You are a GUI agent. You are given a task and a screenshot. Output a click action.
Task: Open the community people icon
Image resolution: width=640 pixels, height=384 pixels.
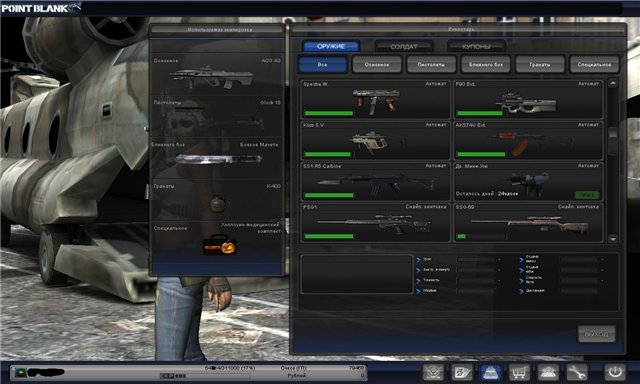(548, 372)
